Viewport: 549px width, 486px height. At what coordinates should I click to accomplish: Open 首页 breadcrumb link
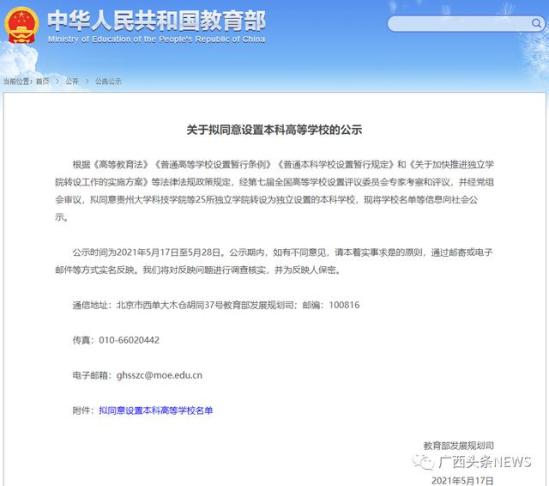[x=43, y=82]
